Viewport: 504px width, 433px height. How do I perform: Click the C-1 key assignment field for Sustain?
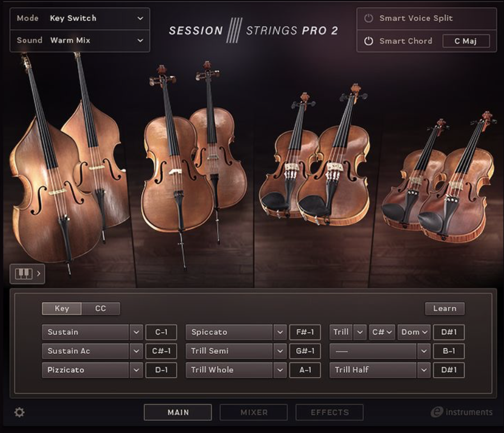pyautogui.click(x=162, y=332)
